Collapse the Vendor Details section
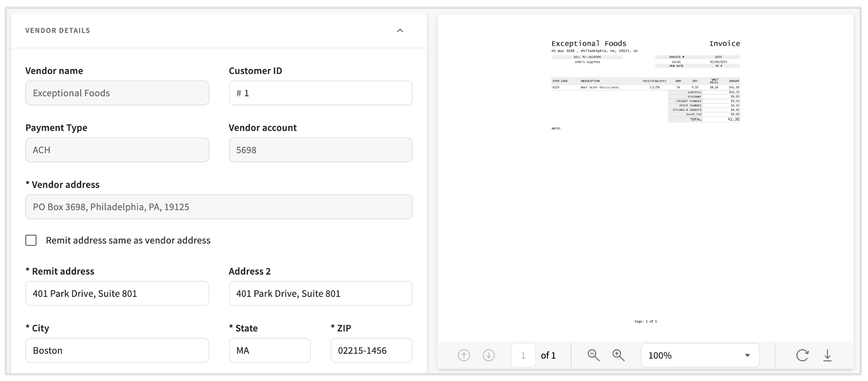This screenshot has width=868, height=381. pyautogui.click(x=400, y=31)
